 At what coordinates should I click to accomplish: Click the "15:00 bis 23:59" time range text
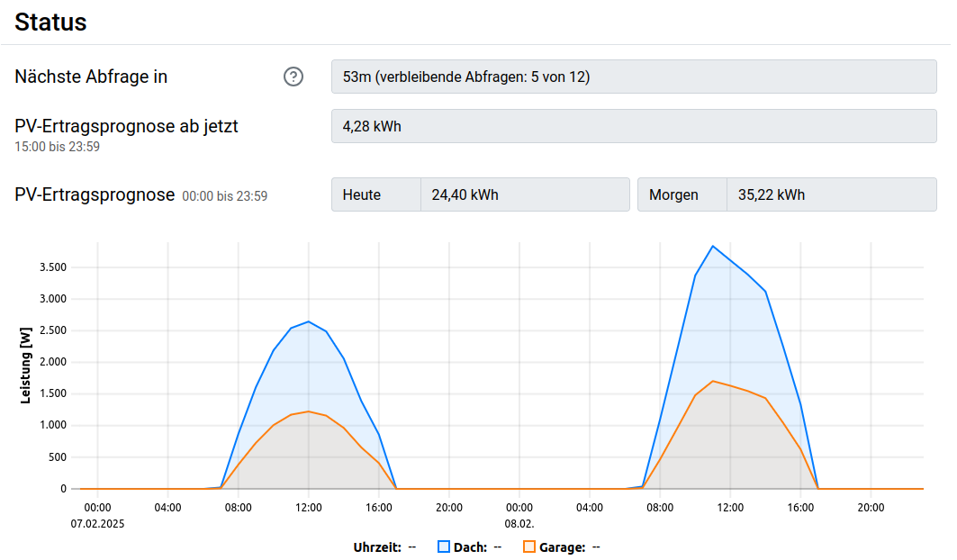tap(57, 147)
